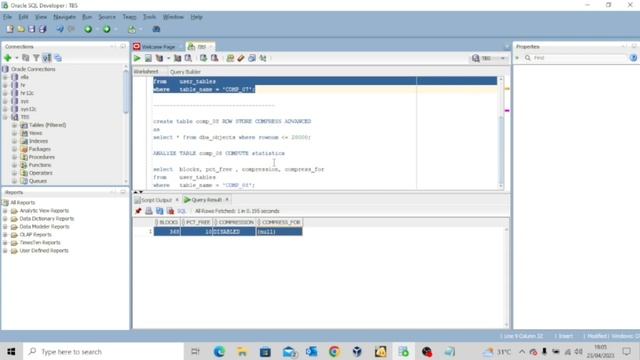Open the Navigate menu

tap(64, 17)
